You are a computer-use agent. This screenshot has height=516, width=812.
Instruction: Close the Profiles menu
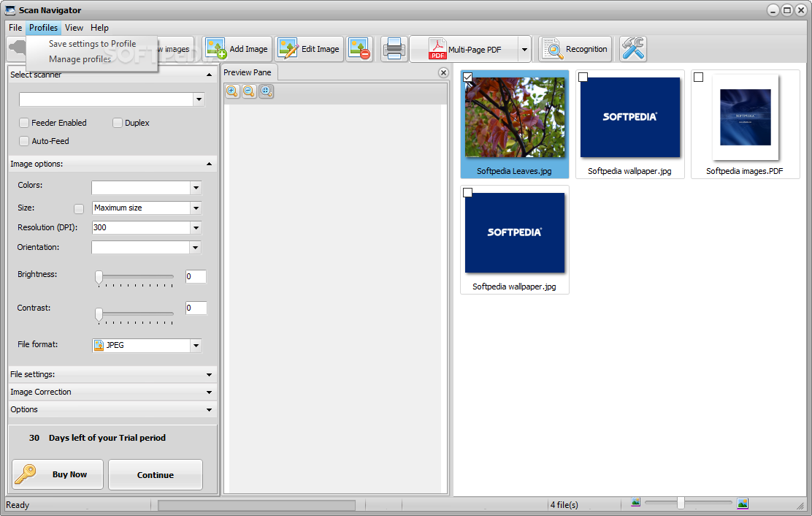[x=44, y=28]
